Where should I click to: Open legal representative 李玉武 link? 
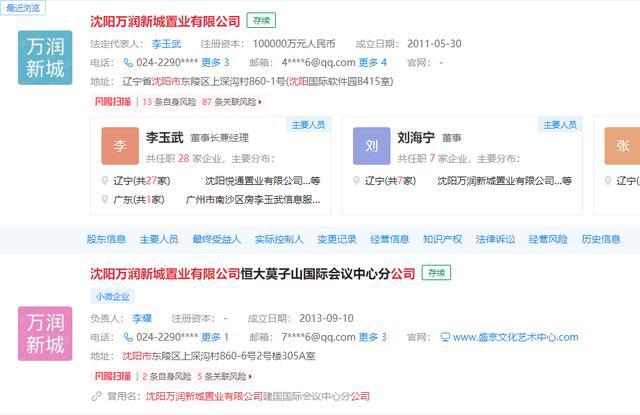tap(166, 44)
